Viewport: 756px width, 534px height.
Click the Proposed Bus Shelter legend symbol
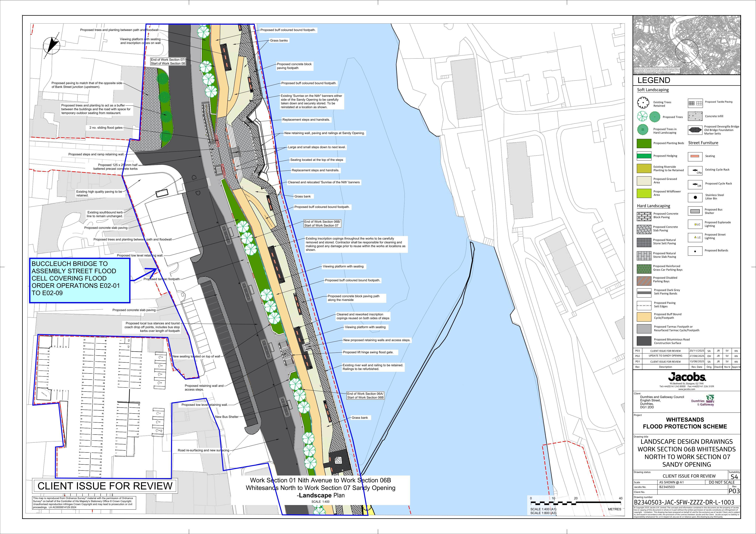pyautogui.click(x=695, y=211)
